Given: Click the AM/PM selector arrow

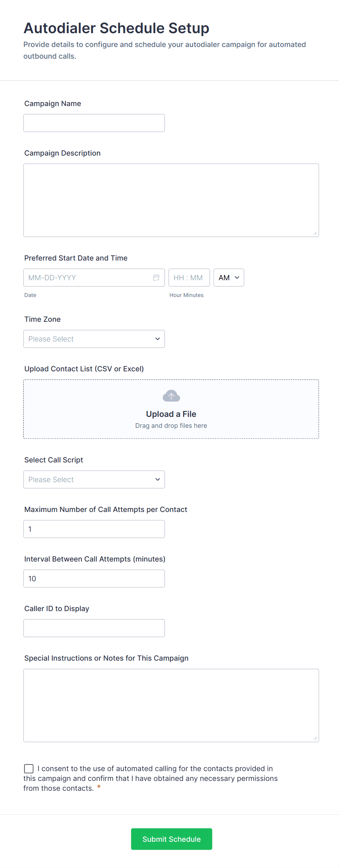Looking at the screenshot, I should (237, 278).
